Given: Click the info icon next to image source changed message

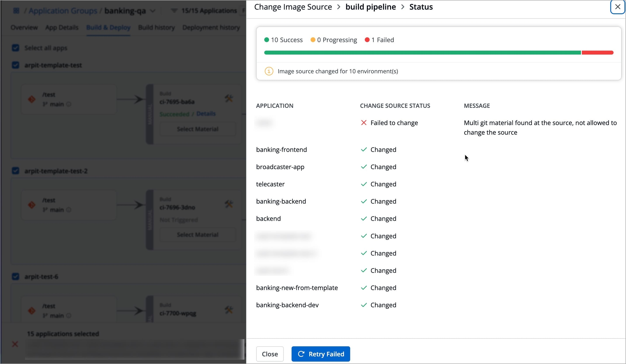Looking at the screenshot, I should point(269,71).
